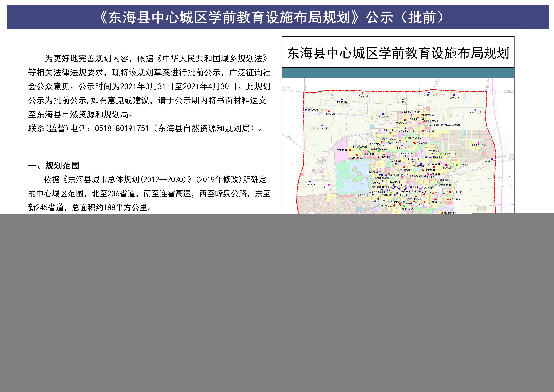Click the 县幼南湖尚苑分园 map label

click(x=364, y=195)
